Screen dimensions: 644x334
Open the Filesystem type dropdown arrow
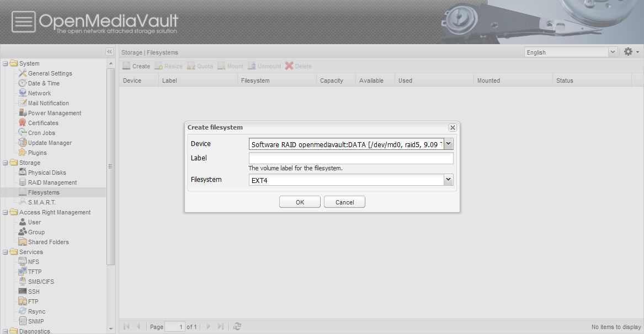(449, 180)
